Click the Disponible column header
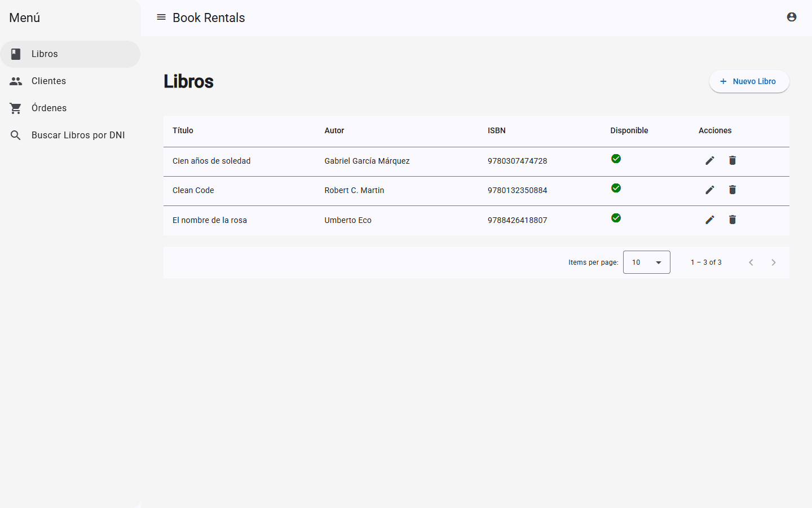The width and height of the screenshot is (812, 508). (629, 130)
